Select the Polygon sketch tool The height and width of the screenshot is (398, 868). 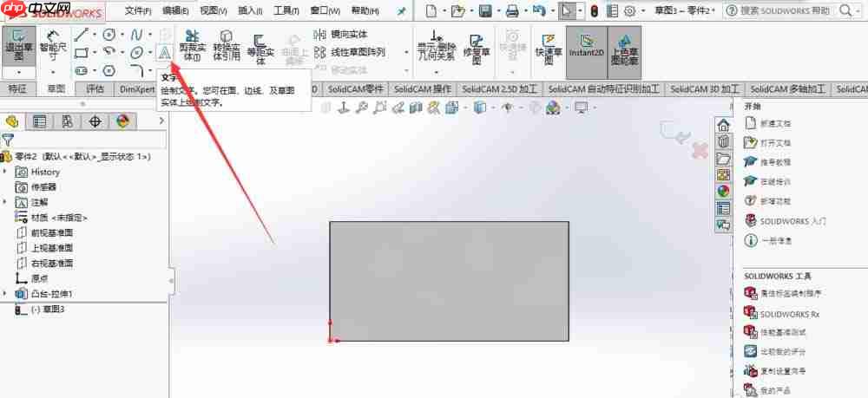(x=109, y=70)
